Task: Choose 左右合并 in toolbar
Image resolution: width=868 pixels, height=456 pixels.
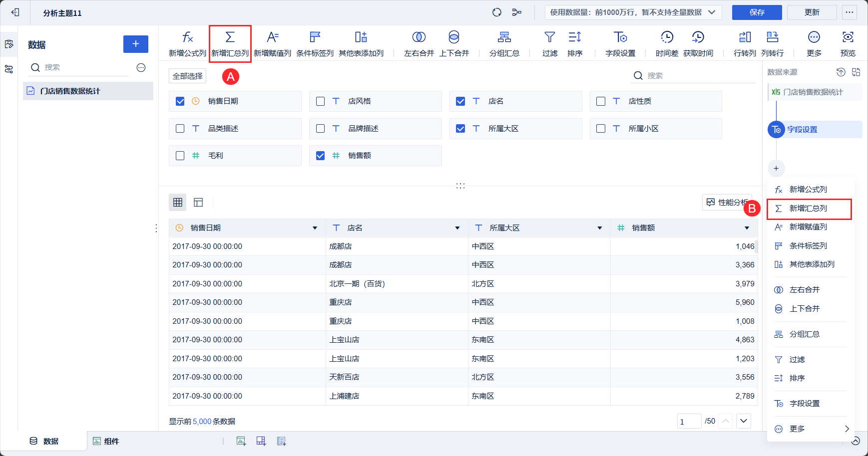Action: pyautogui.click(x=419, y=43)
